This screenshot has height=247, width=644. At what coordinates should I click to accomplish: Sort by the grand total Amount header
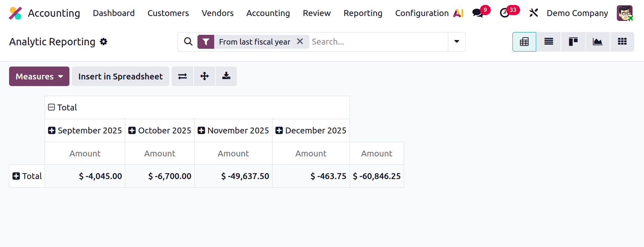tap(377, 153)
